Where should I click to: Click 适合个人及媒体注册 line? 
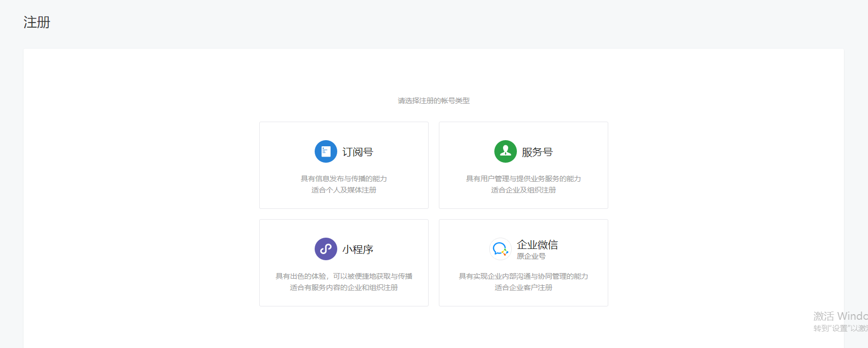click(344, 190)
